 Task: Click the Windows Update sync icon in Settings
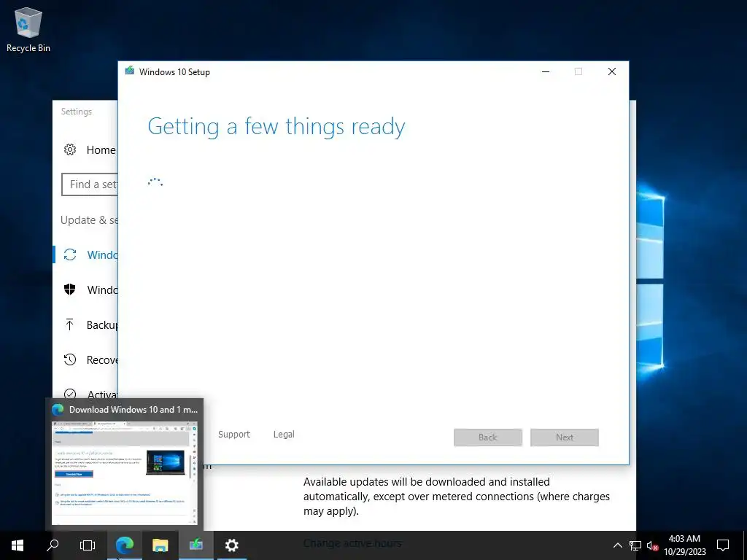[x=70, y=254]
